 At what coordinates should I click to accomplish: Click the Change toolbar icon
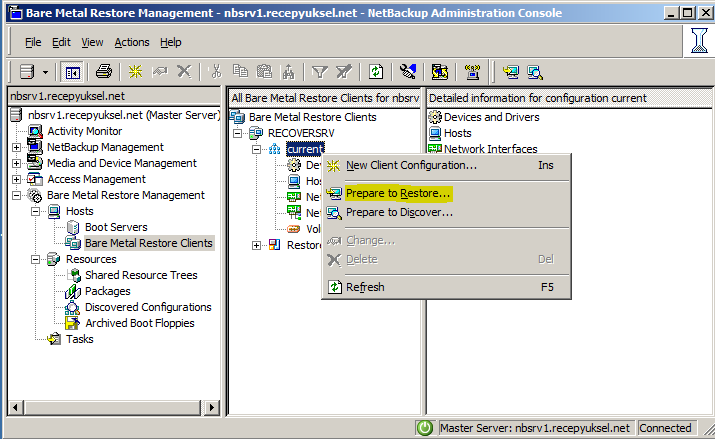(x=160, y=72)
